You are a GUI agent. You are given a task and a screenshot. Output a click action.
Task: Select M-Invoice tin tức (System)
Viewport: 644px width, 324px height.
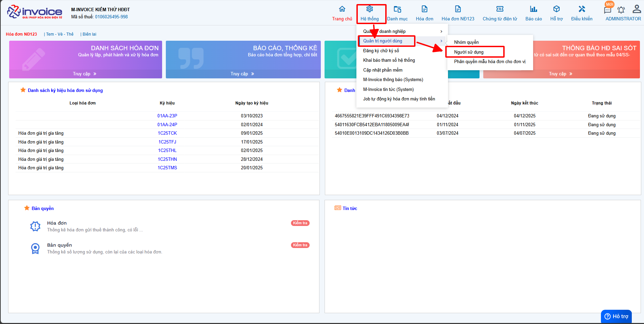388,89
